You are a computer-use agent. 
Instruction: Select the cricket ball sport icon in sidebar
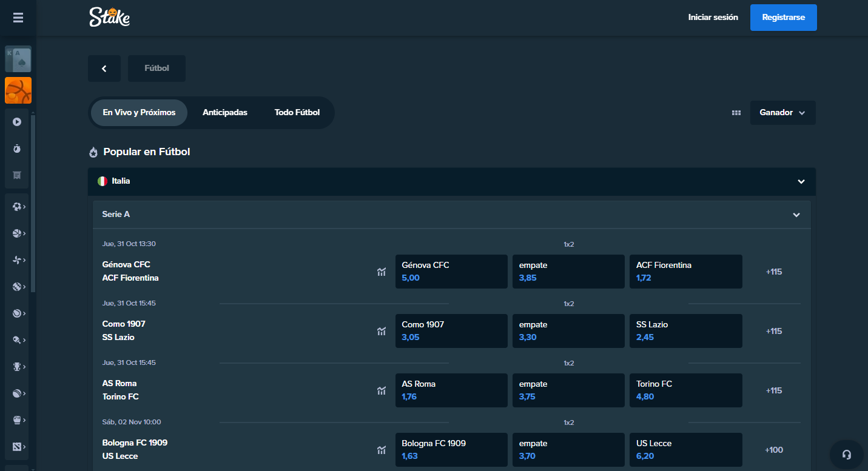[17, 393]
